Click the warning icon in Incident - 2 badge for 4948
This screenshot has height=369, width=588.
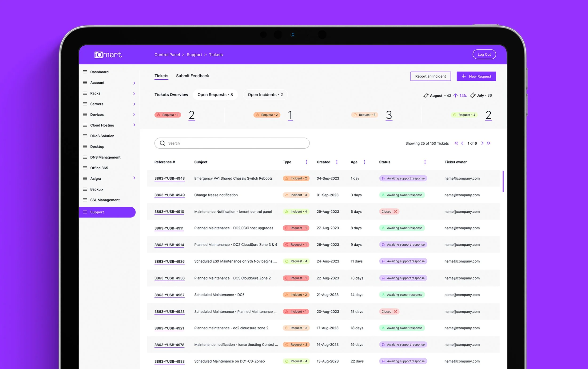287,178
